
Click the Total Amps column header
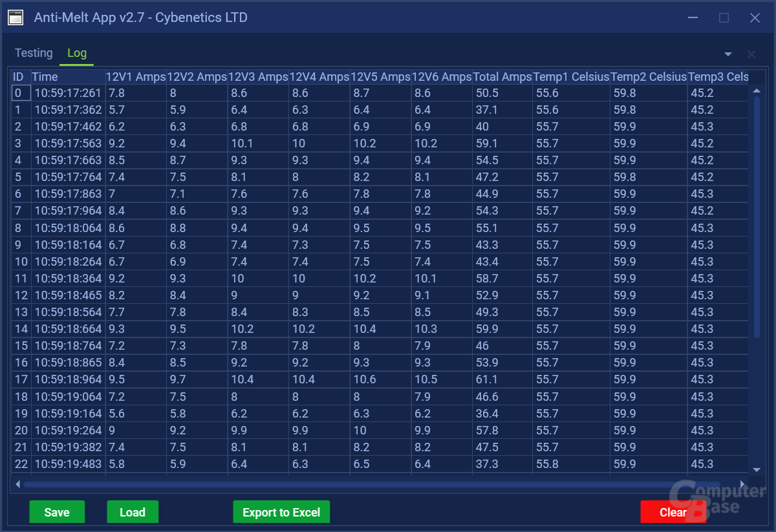pos(502,76)
